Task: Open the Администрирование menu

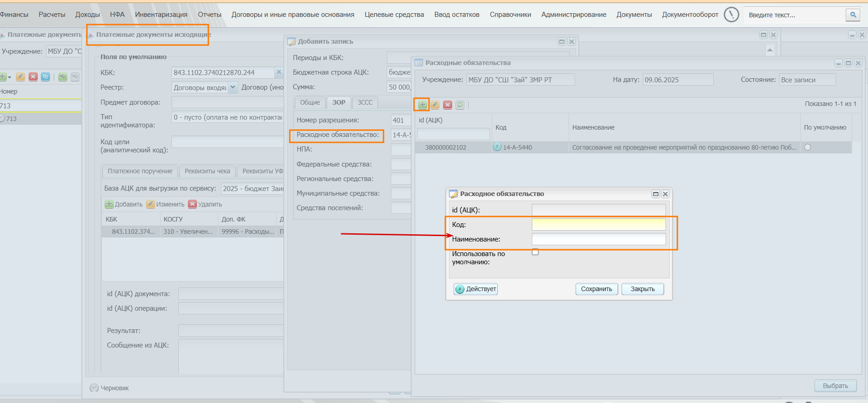Action: [574, 15]
